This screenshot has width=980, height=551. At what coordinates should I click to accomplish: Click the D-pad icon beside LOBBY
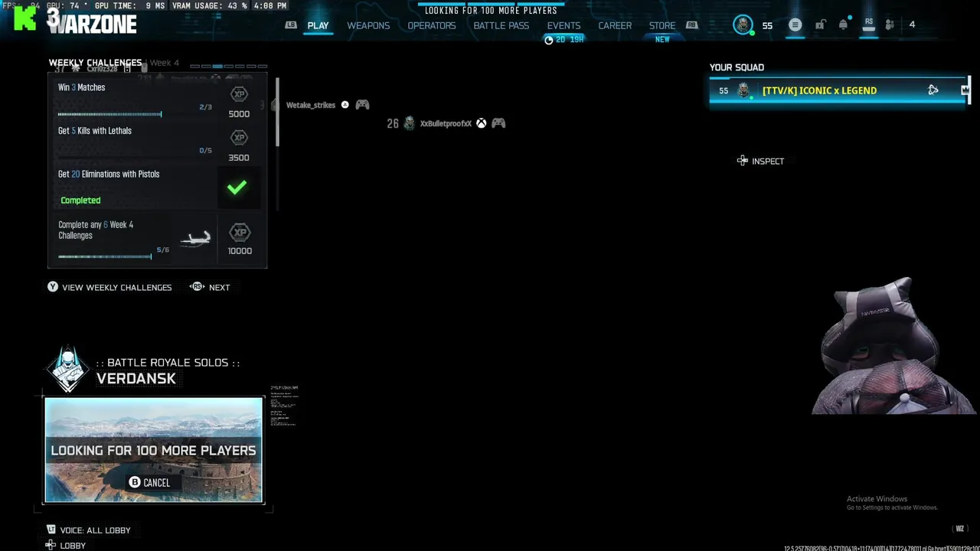(x=51, y=545)
